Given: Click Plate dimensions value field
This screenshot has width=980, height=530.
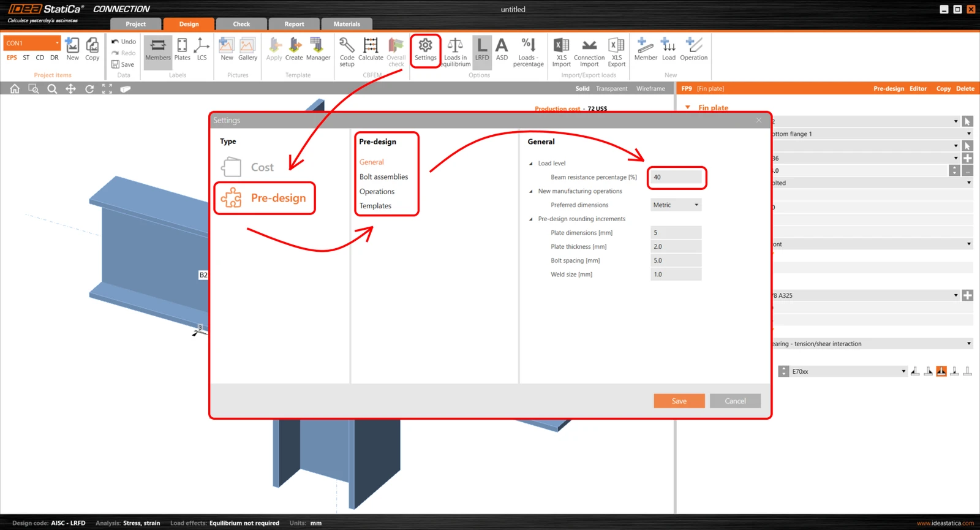Looking at the screenshot, I should 676,233.
